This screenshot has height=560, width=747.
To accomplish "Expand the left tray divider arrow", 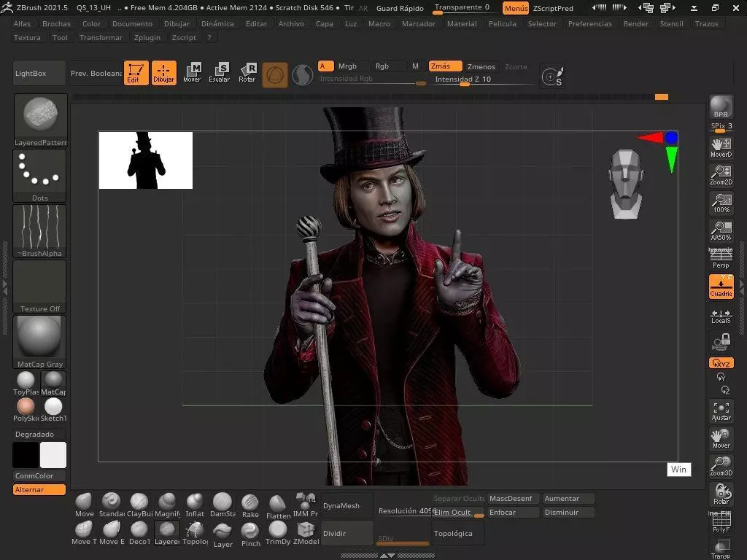I will [5, 288].
